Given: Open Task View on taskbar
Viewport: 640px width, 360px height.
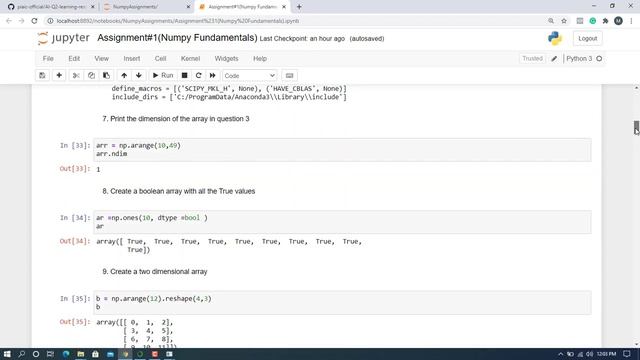Looking at the screenshot, I should pos(50,354).
